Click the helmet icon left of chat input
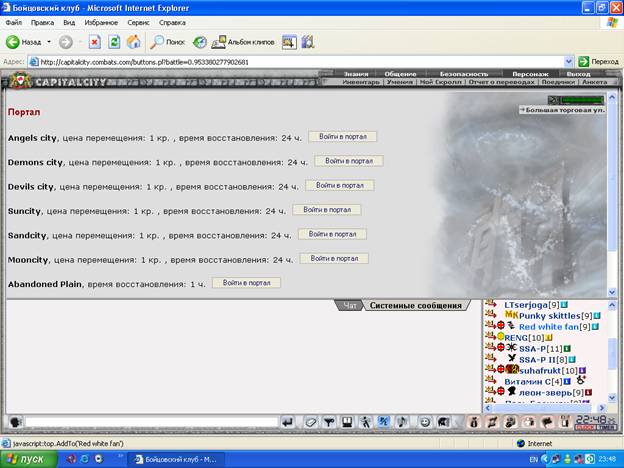 pyautogui.click(x=15, y=422)
